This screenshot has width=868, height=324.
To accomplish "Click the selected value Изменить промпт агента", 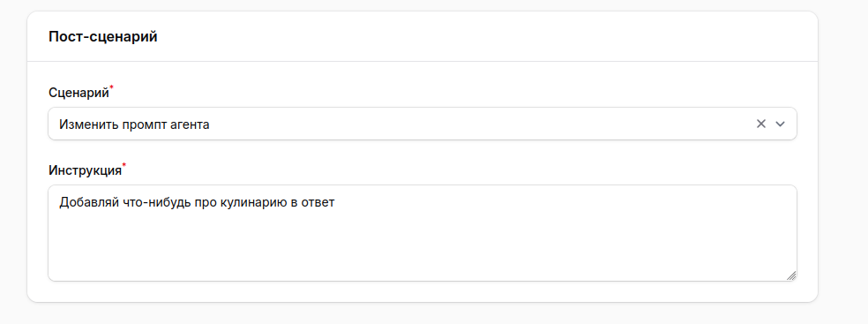I will point(134,124).
